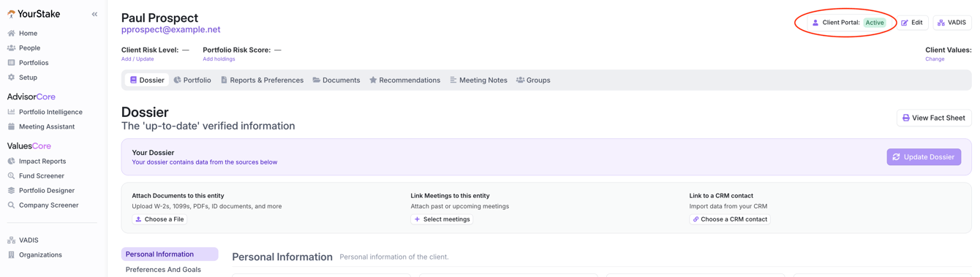Viewport: 980px width, 277px height.
Task: Click the Update Dossier button
Action: (x=924, y=157)
